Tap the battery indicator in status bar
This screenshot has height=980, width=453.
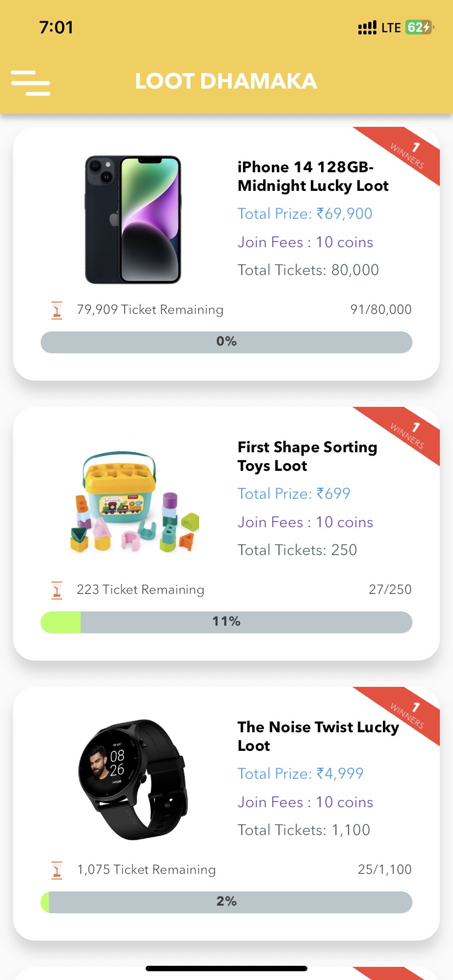click(419, 27)
